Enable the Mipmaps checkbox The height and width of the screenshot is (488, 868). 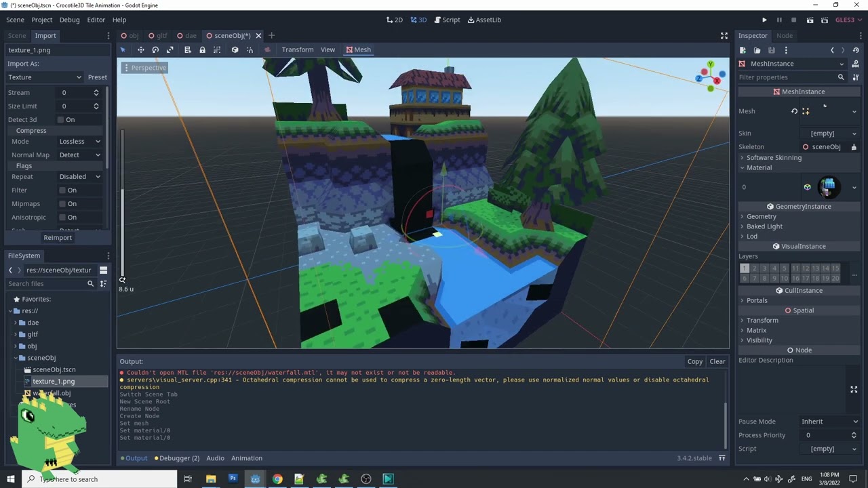[x=62, y=204]
